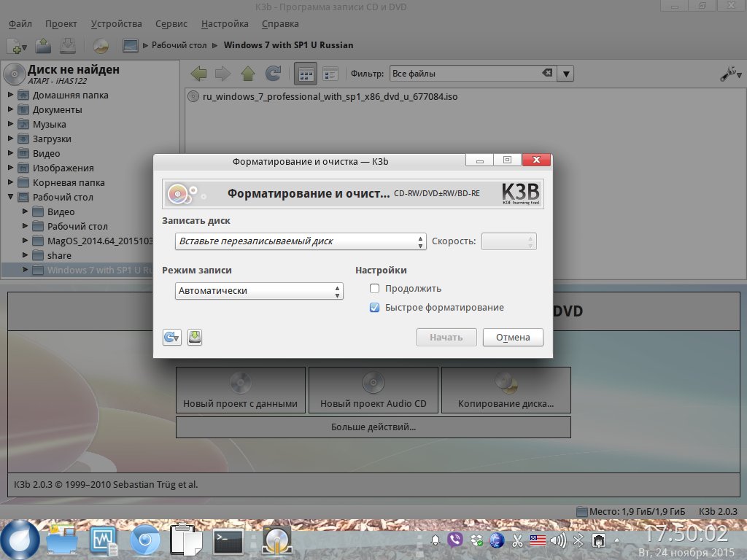
Task: Open the 'Сервис' menu
Action: pyautogui.click(x=171, y=24)
